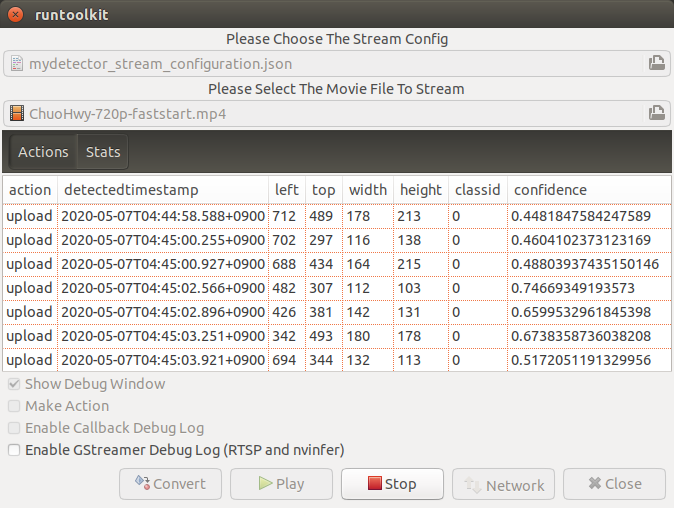Click the Play button
The image size is (674, 508).
point(282,484)
